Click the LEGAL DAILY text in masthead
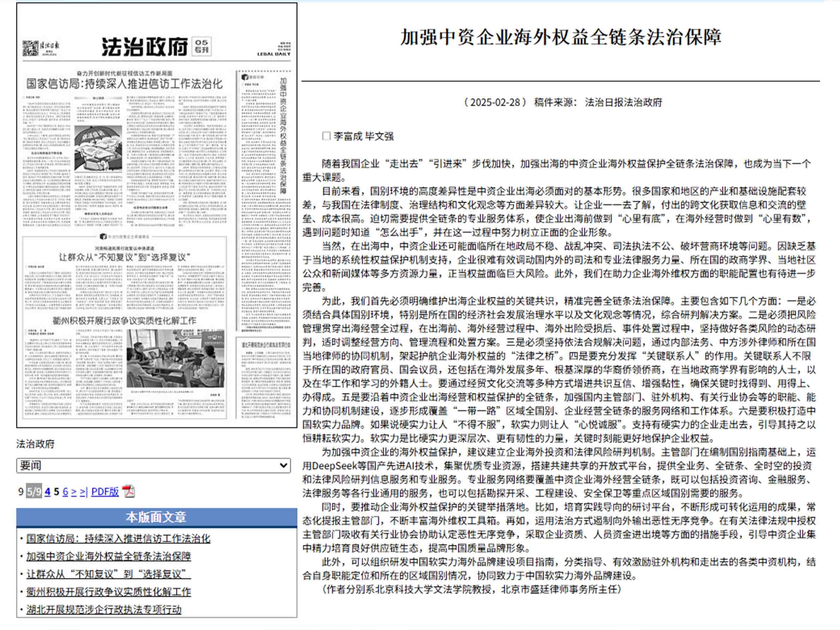The height and width of the screenshot is (630, 840). [x=274, y=54]
